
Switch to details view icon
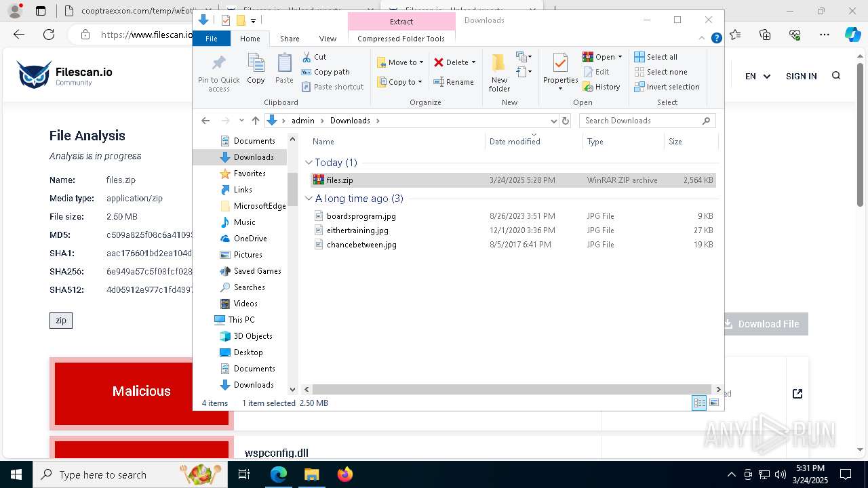[699, 403]
